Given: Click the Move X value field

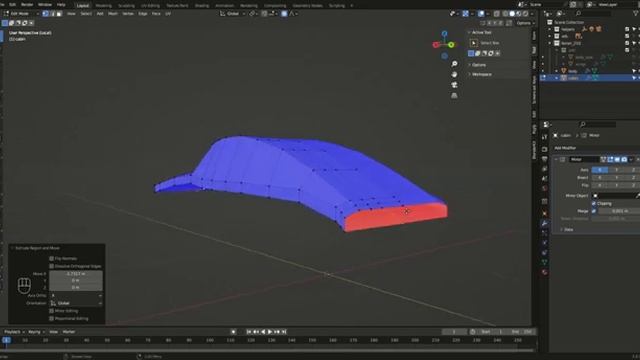Looking at the screenshot, I should tap(76, 274).
